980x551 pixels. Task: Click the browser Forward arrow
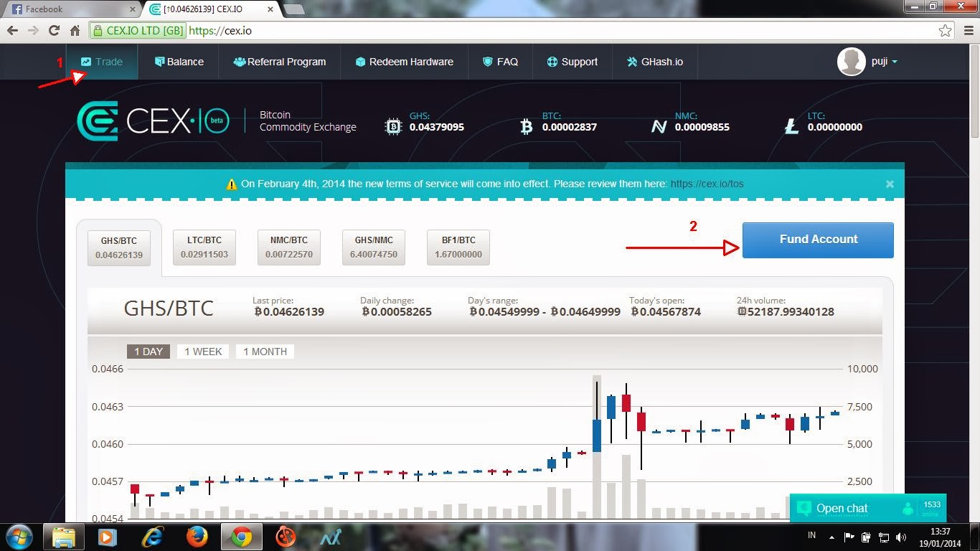click(x=33, y=31)
